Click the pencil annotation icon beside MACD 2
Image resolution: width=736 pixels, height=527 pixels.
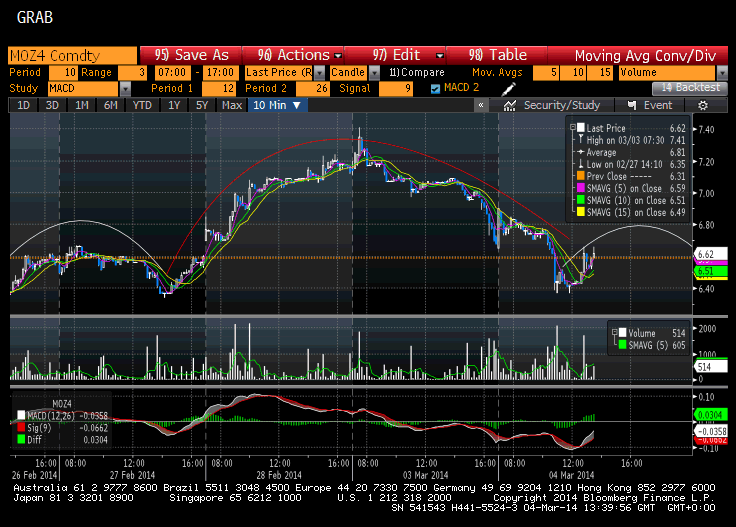(x=508, y=88)
